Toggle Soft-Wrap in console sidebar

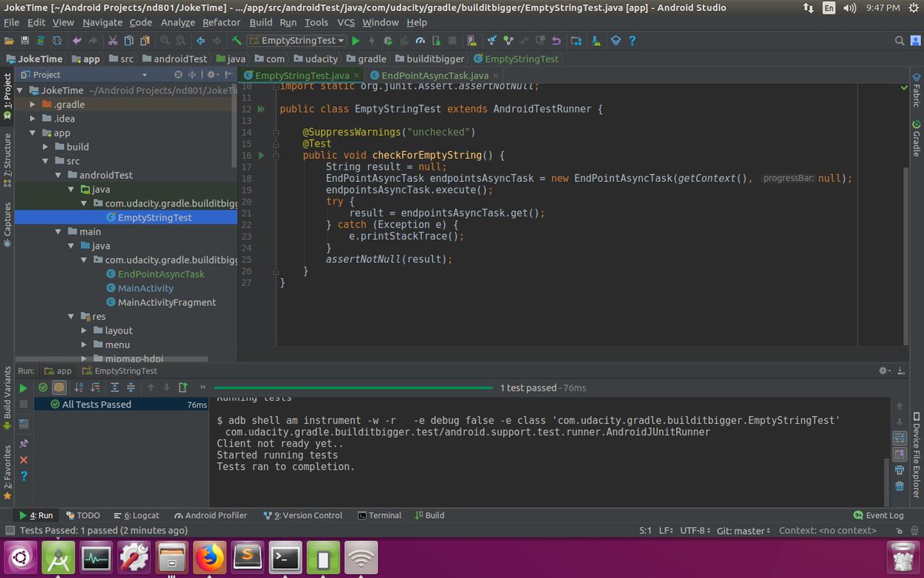pos(899,437)
